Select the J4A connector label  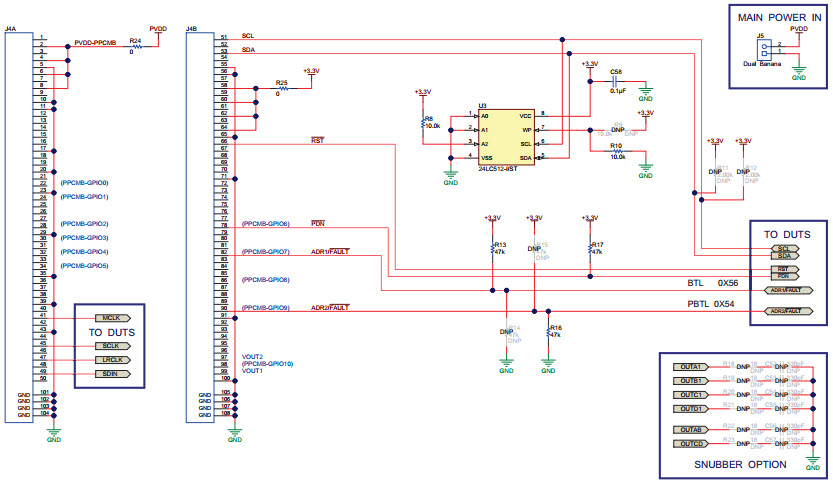pos(10,29)
